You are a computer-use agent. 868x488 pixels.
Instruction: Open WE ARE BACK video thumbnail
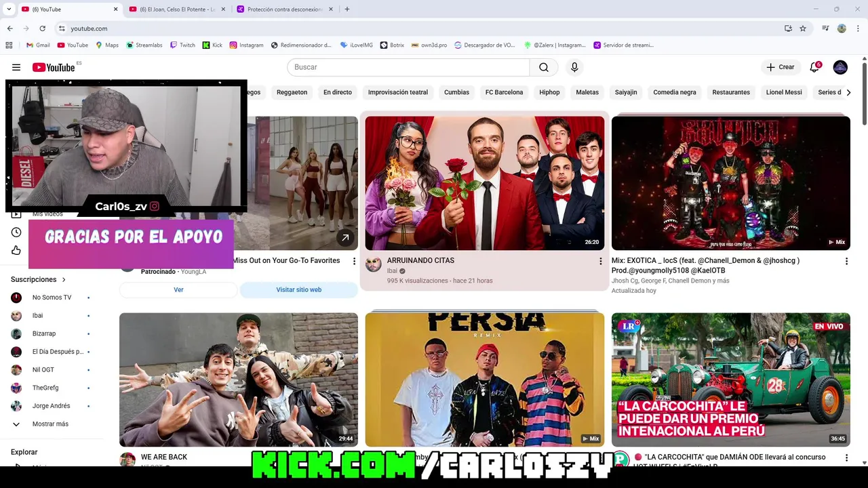pos(239,380)
